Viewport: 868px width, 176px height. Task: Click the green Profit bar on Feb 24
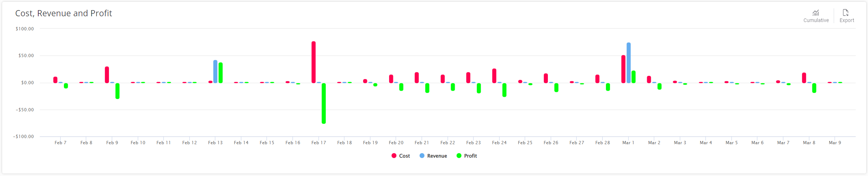[504, 90]
